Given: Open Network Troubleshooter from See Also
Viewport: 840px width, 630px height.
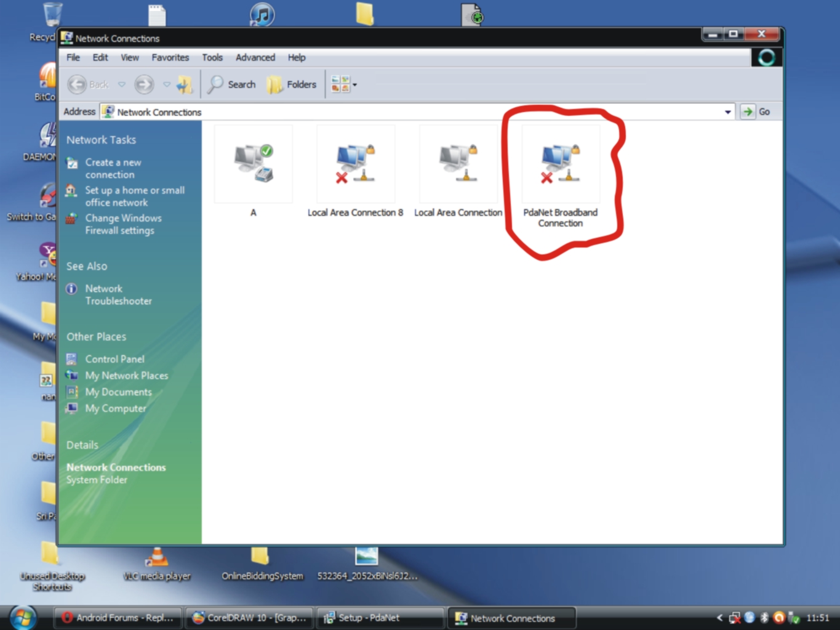Looking at the screenshot, I should pos(118,294).
